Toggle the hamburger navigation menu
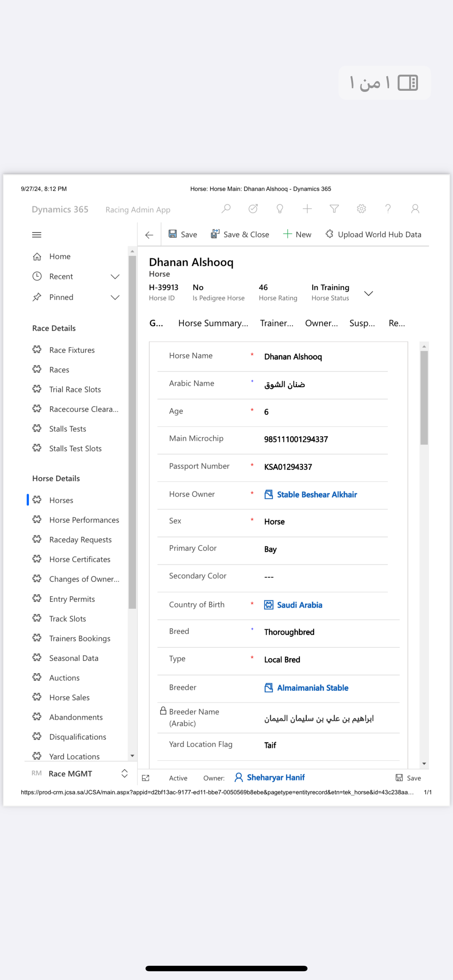453x980 pixels. (36, 235)
